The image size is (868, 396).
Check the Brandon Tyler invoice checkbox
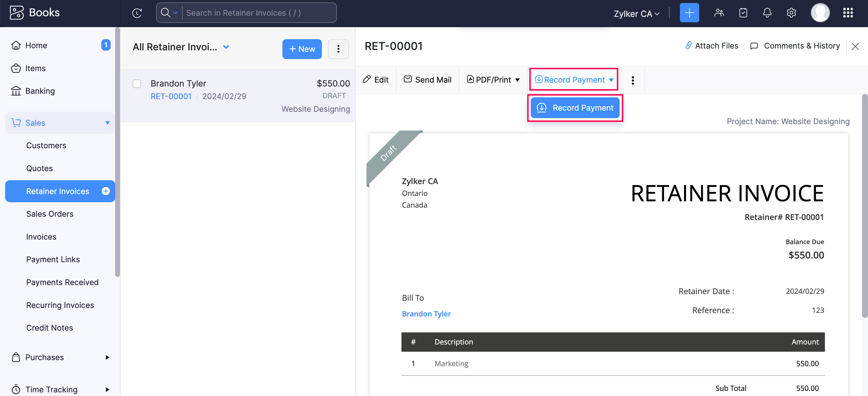click(x=137, y=83)
